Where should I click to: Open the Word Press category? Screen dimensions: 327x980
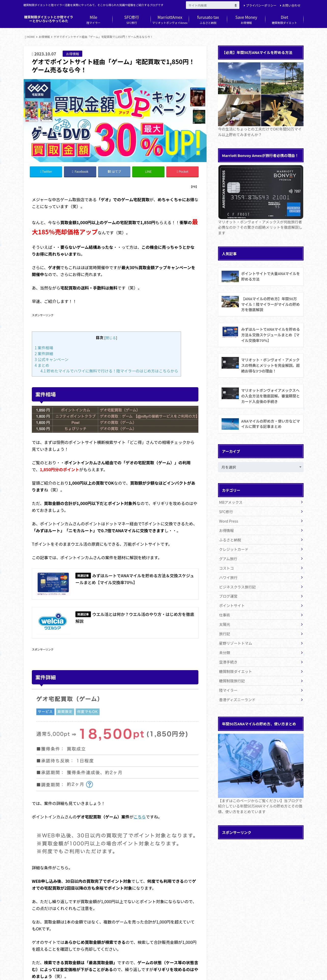coord(261,521)
